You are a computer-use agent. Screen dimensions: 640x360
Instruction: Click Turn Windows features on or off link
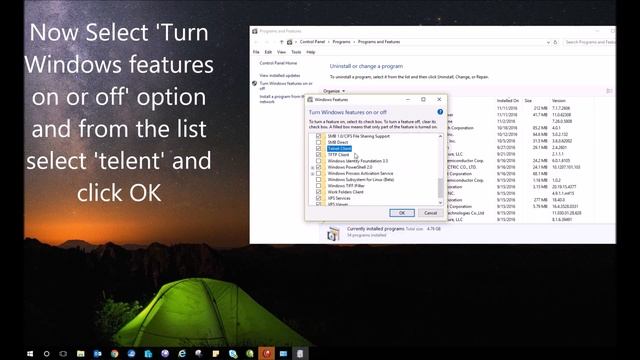[286, 86]
